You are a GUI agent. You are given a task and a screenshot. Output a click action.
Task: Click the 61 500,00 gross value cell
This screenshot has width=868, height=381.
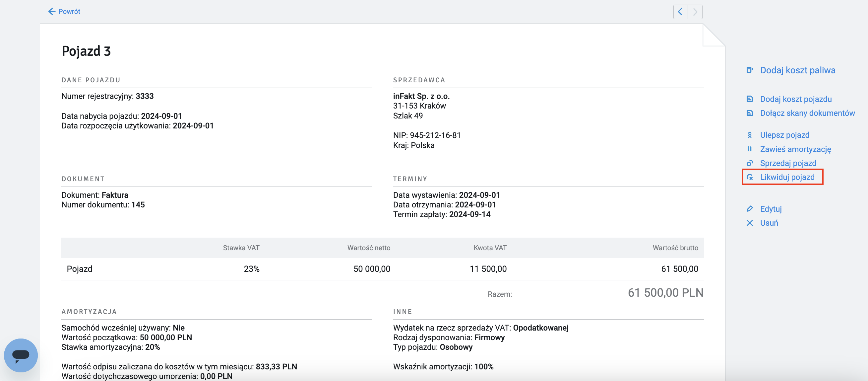(680, 269)
